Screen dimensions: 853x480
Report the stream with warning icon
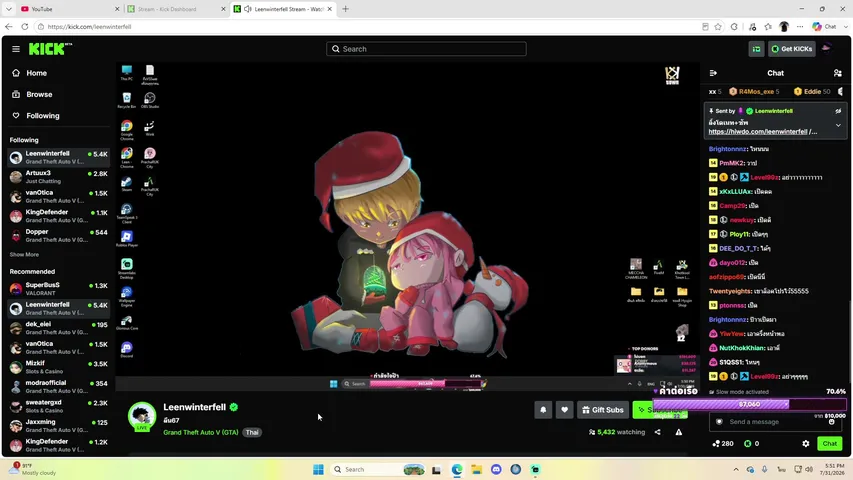(678, 432)
